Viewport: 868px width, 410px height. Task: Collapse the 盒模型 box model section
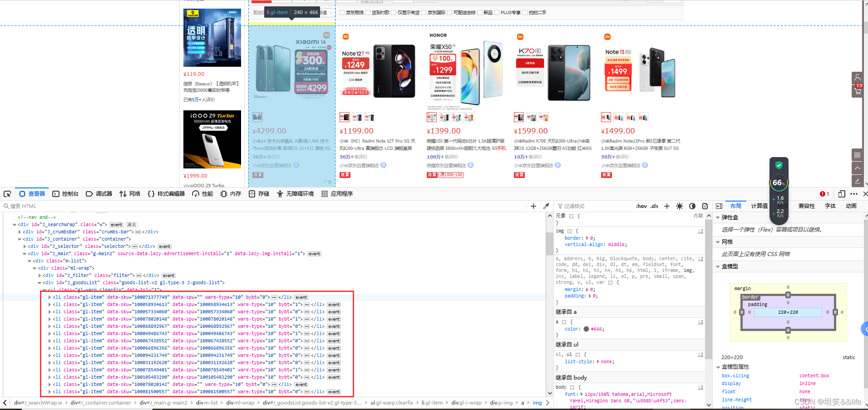[x=718, y=267]
